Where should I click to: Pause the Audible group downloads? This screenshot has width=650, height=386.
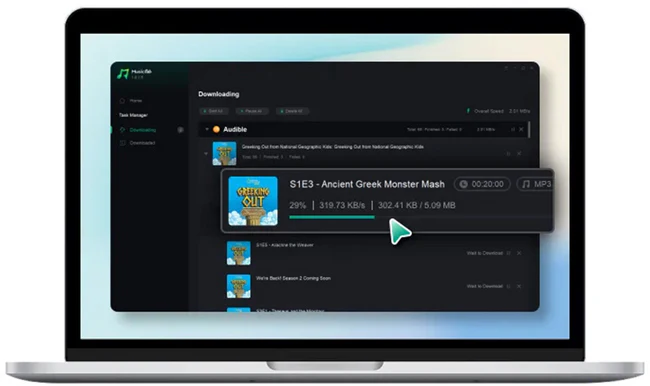tap(512, 129)
